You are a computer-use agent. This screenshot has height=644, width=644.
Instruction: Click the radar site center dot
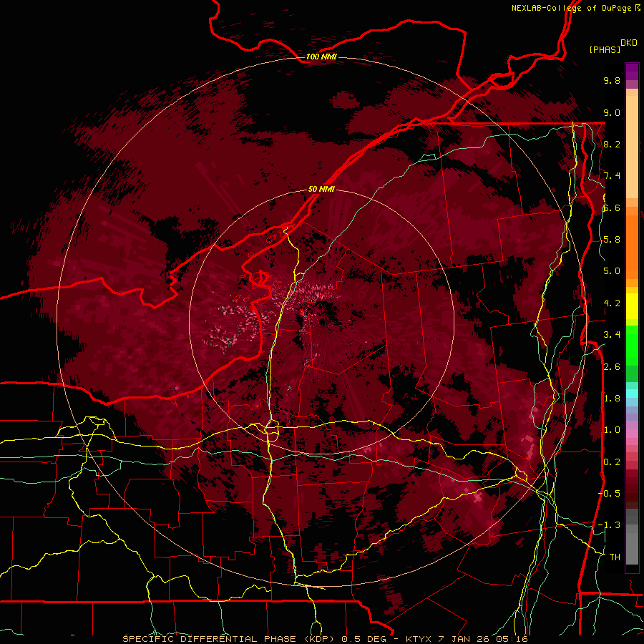pyautogui.click(x=322, y=321)
